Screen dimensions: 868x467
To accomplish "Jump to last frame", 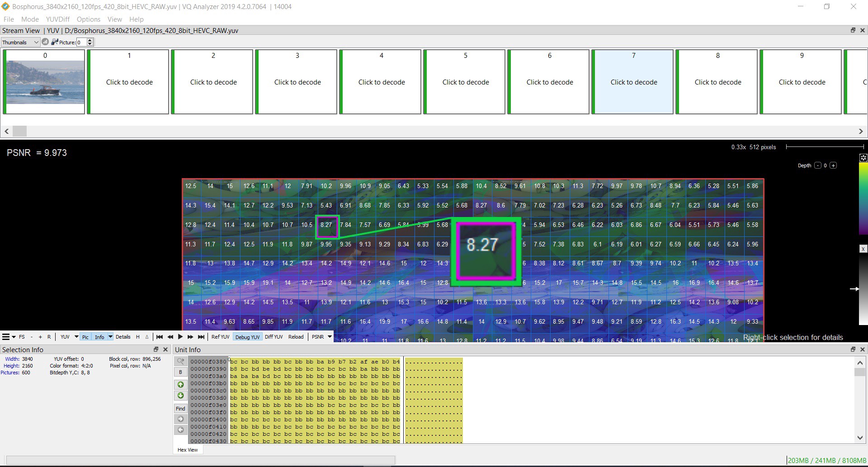I will [201, 337].
